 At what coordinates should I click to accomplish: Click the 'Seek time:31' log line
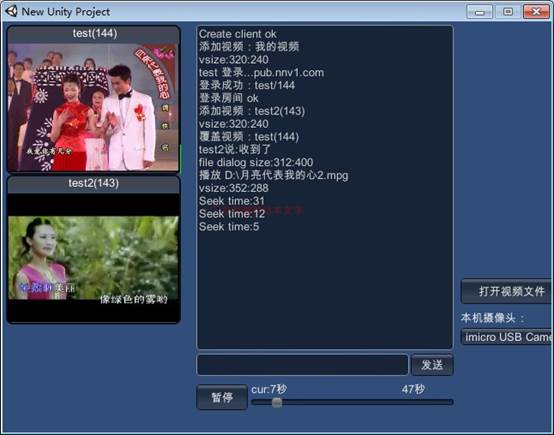tap(232, 201)
